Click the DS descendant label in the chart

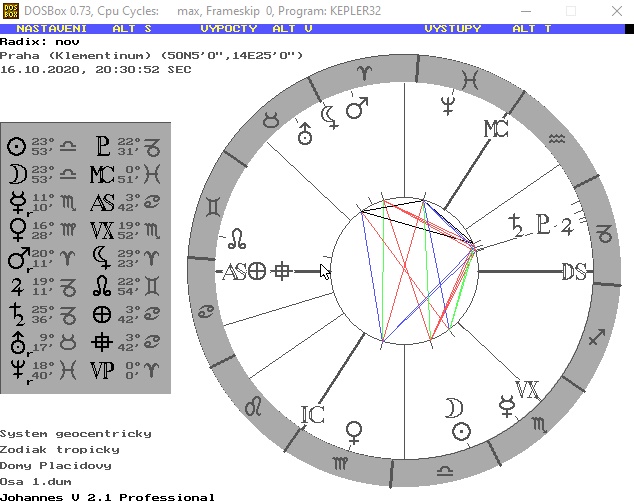[575, 272]
